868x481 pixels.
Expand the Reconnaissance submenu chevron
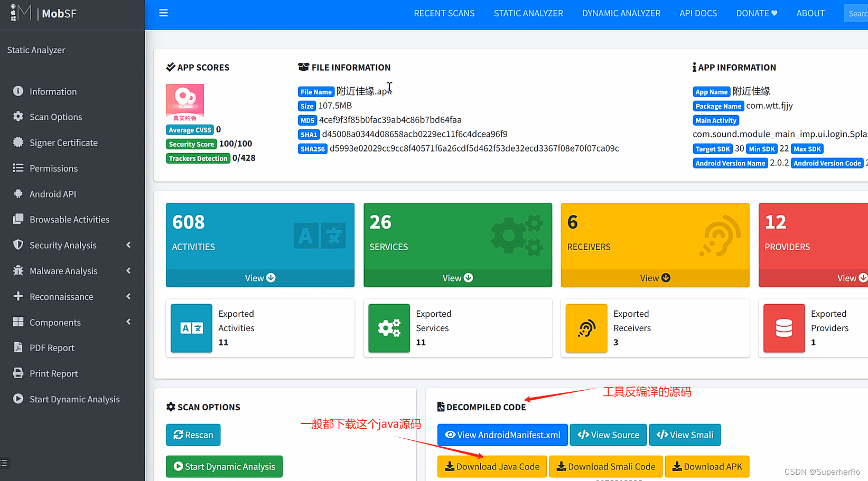tap(128, 296)
